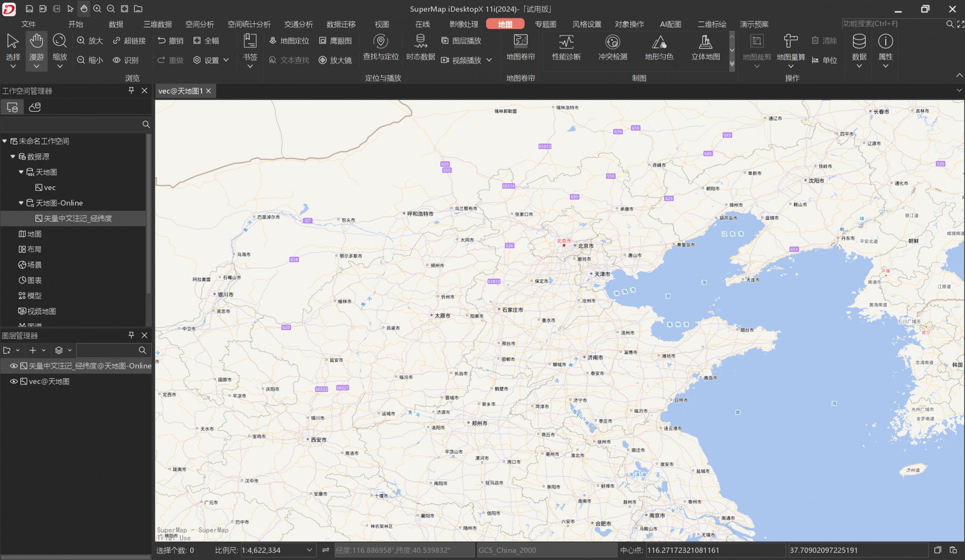
Task: Click the 中心点 longitude field
Action: pyautogui.click(x=715, y=550)
